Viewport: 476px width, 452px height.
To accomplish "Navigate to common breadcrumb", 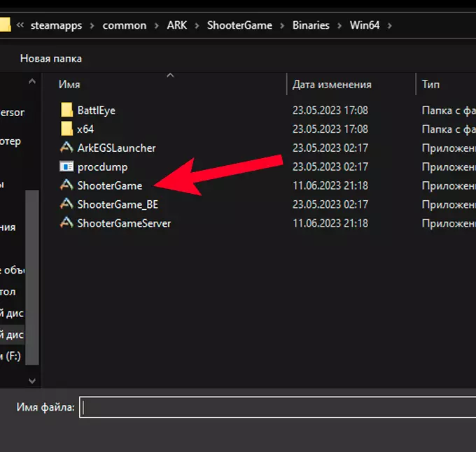I will (125, 25).
